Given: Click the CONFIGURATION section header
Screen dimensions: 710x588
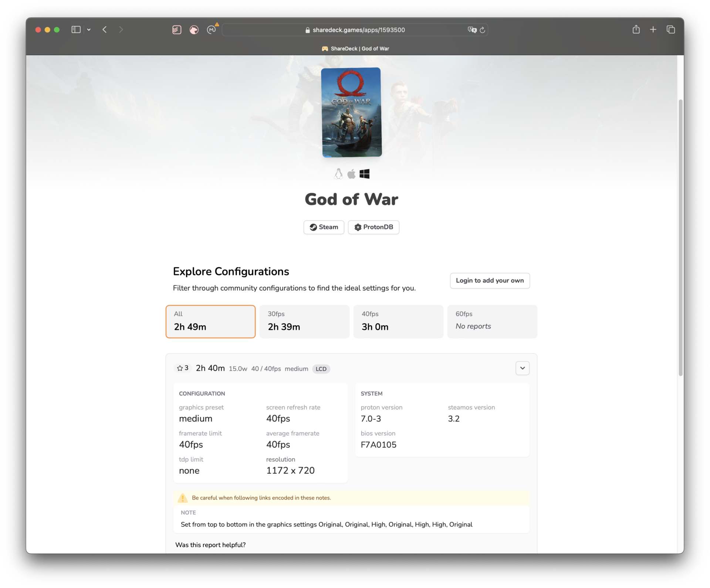Looking at the screenshot, I should [x=202, y=394].
